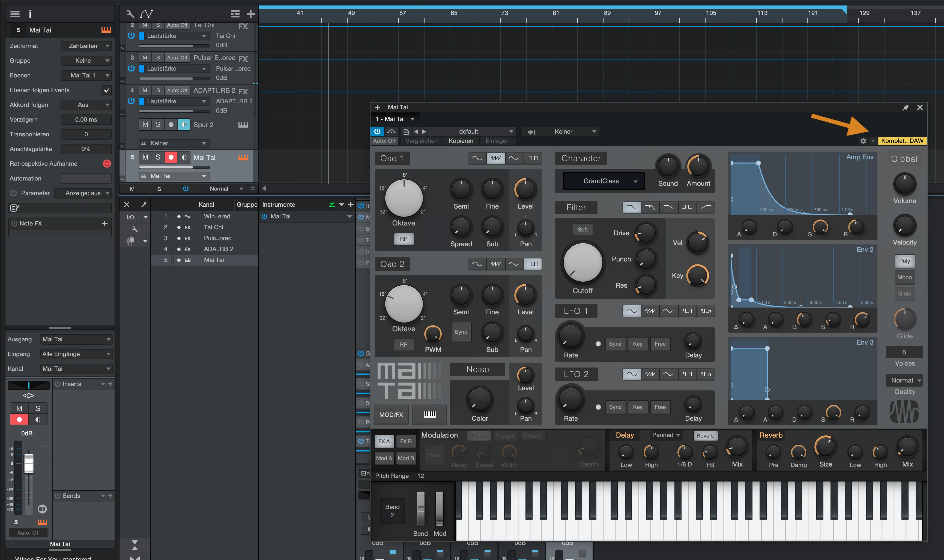This screenshot has height=560, width=944.
Task: Open plugin settings gear icon
Action: click(x=863, y=141)
